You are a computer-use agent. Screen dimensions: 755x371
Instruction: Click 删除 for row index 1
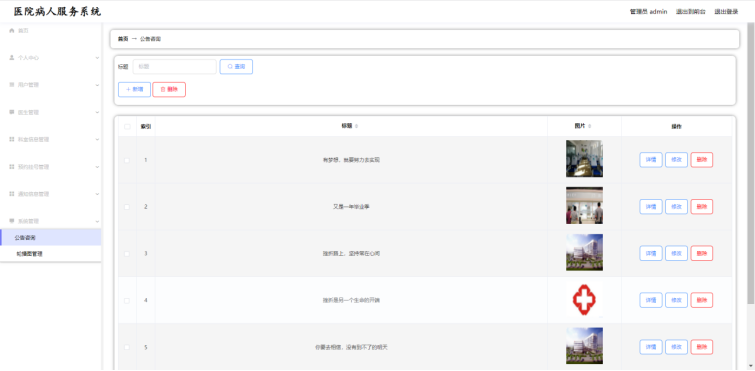(702, 160)
